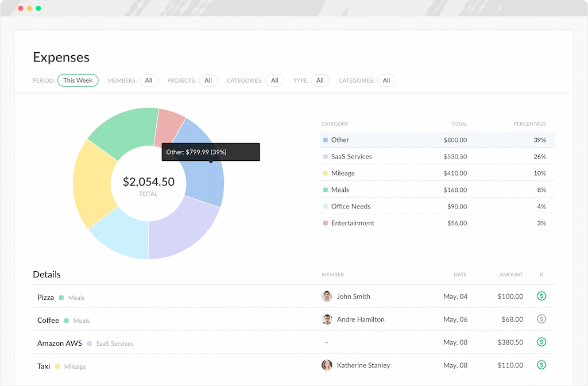This screenshot has width=588, height=386.
Task: Click Katherine Stanley's avatar photo
Action: tap(327, 364)
